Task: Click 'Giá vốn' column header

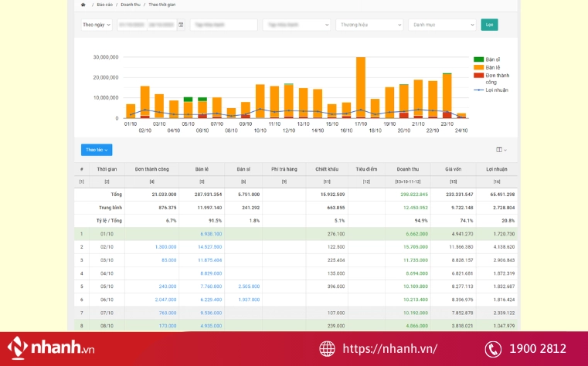Action: 454,169
